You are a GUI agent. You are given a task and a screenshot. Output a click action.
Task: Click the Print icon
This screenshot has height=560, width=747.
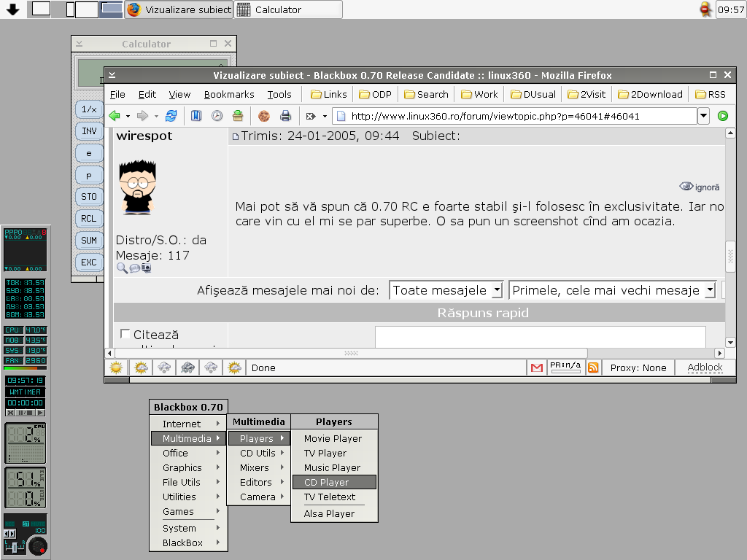[286, 116]
